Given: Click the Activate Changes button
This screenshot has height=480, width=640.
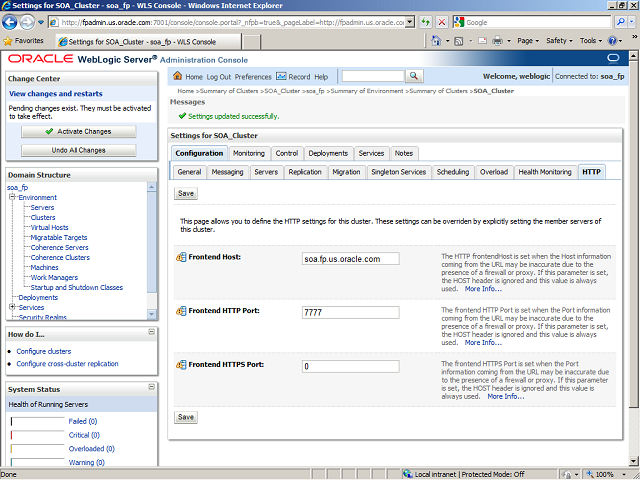Looking at the screenshot, I should (79, 131).
